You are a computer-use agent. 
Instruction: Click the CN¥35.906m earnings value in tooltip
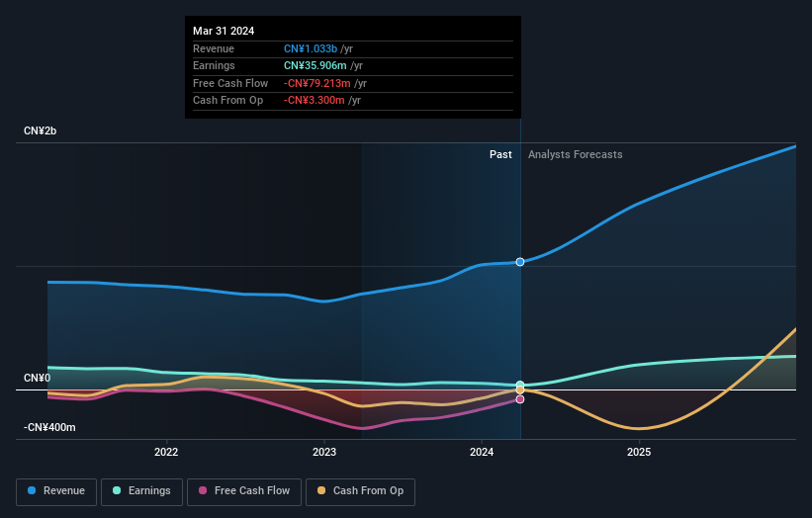[x=316, y=65]
